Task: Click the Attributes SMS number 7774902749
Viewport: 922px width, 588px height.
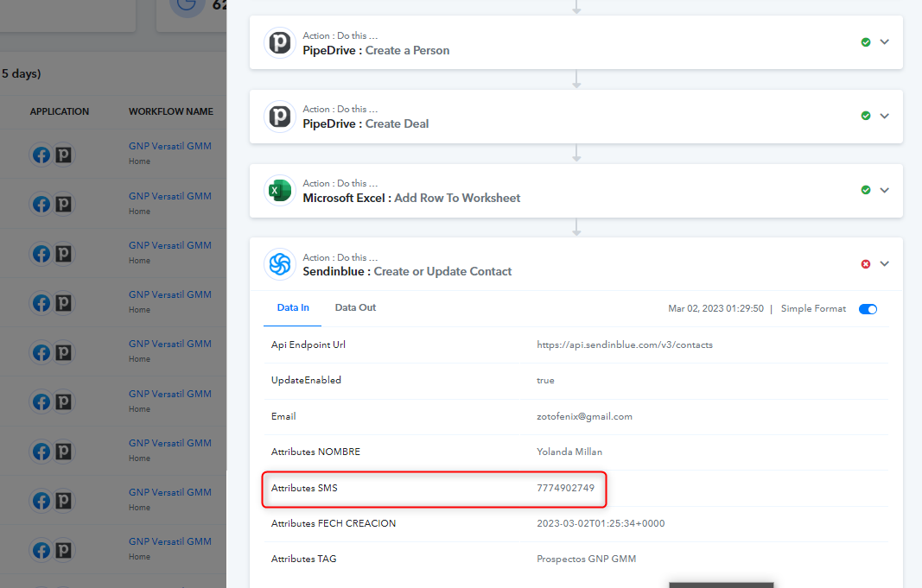Action: click(565, 488)
